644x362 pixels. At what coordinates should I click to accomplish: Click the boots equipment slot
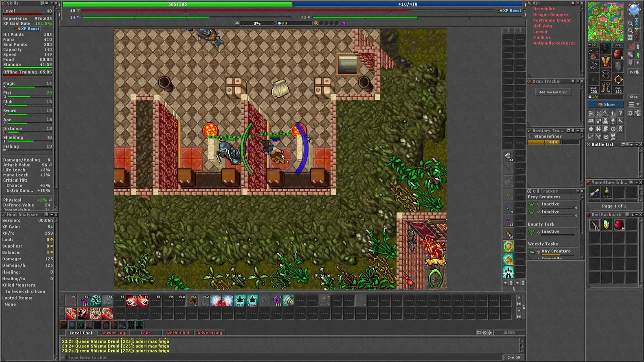[605, 87]
